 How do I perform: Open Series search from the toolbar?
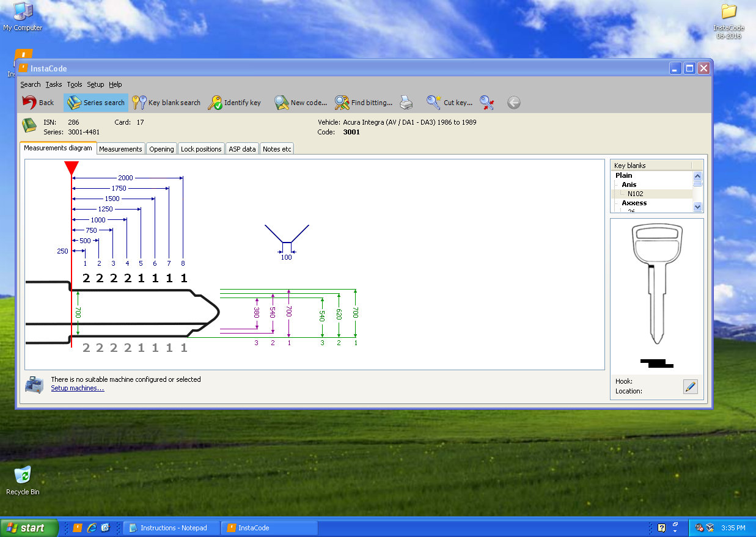(95, 103)
